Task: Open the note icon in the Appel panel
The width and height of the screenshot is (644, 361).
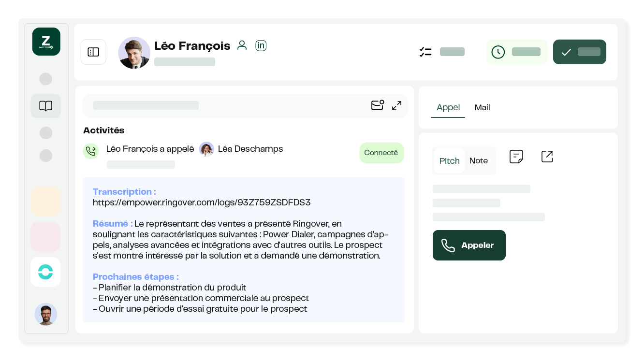Action: click(516, 156)
